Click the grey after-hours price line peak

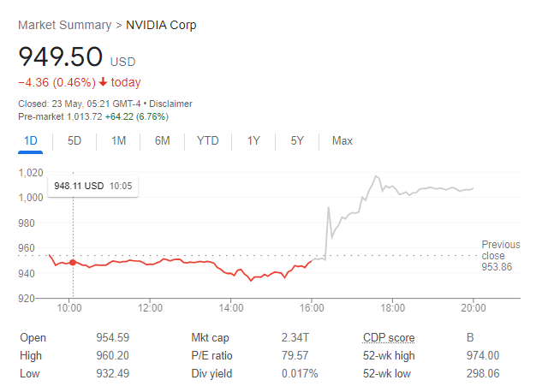point(375,176)
